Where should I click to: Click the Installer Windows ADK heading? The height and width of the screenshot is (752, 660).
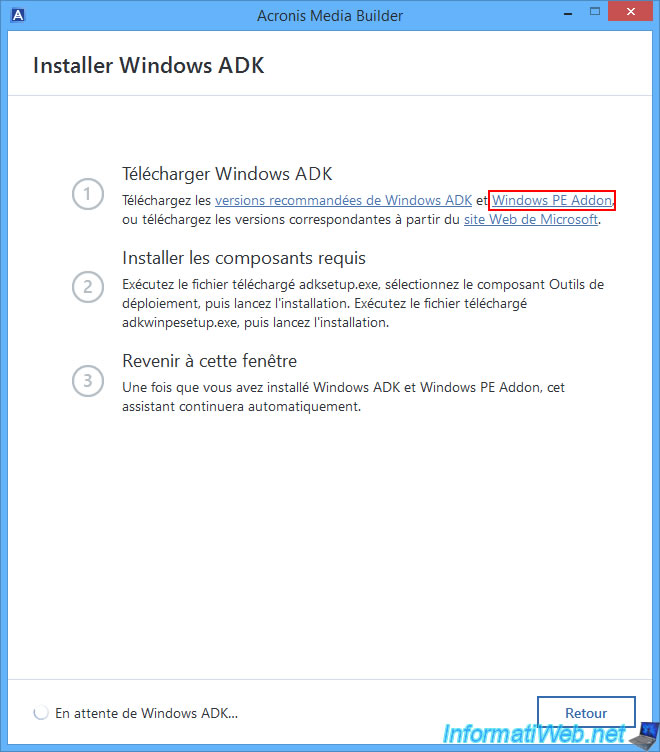pyautogui.click(x=149, y=65)
